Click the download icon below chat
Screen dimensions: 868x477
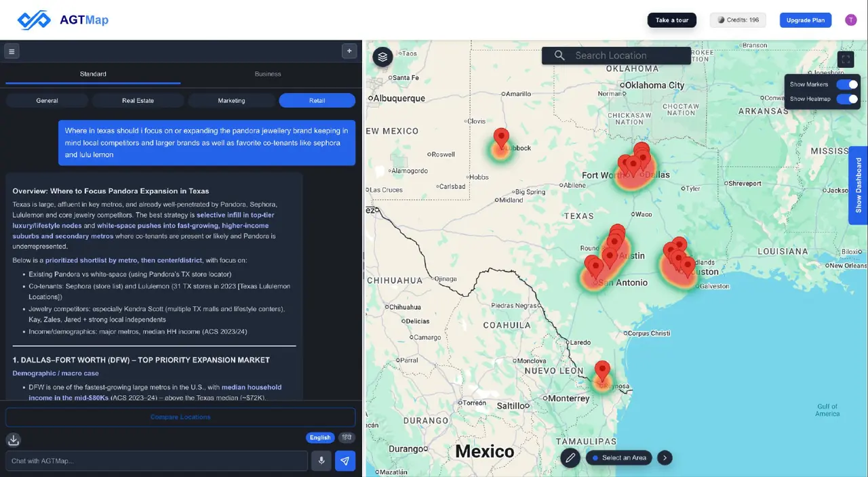pyautogui.click(x=14, y=440)
